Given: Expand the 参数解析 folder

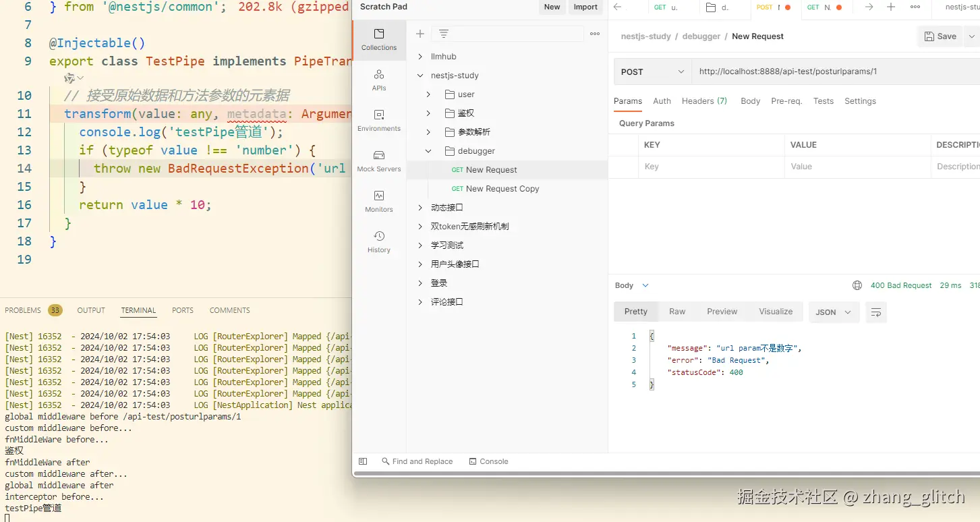Looking at the screenshot, I should click(x=428, y=132).
